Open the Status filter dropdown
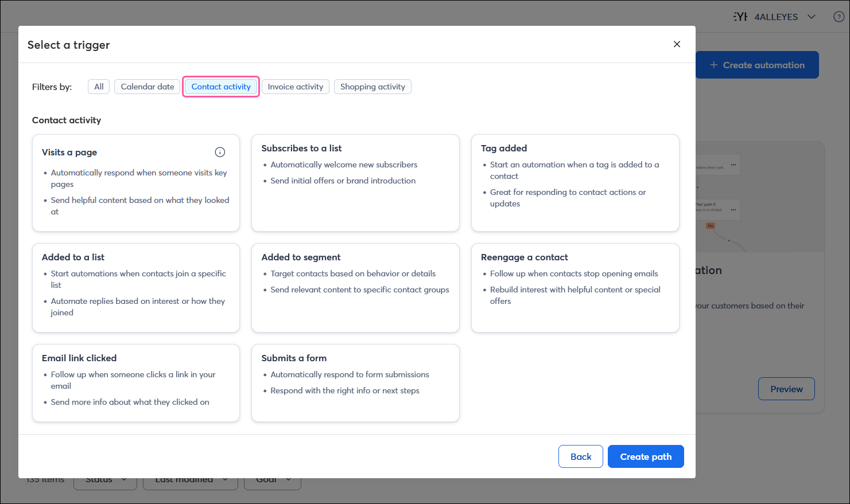This screenshot has height=504, width=850. [x=105, y=479]
